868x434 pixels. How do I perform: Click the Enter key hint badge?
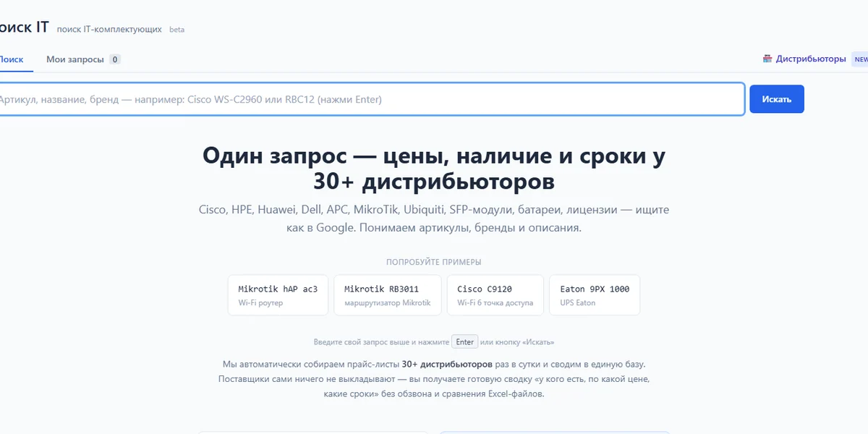click(465, 342)
